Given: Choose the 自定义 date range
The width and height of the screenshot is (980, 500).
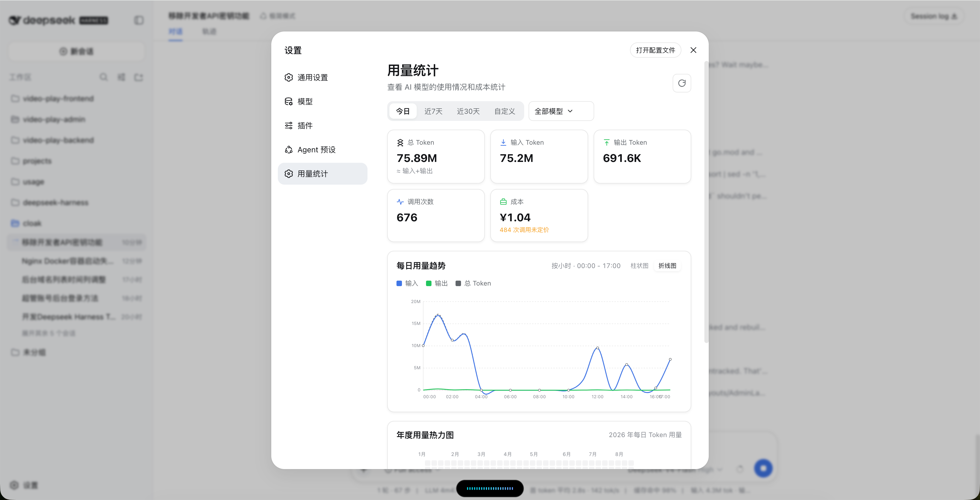Looking at the screenshot, I should [x=504, y=111].
